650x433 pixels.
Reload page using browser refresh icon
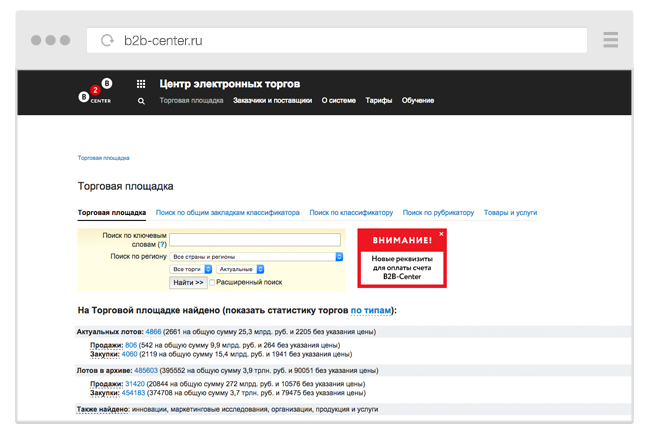coord(108,41)
